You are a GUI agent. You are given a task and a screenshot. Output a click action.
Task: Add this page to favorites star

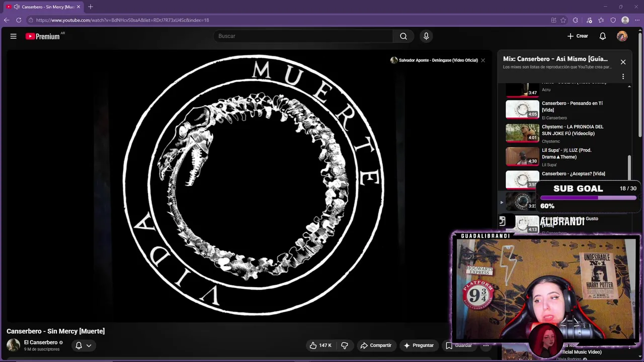pyautogui.click(x=563, y=20)
